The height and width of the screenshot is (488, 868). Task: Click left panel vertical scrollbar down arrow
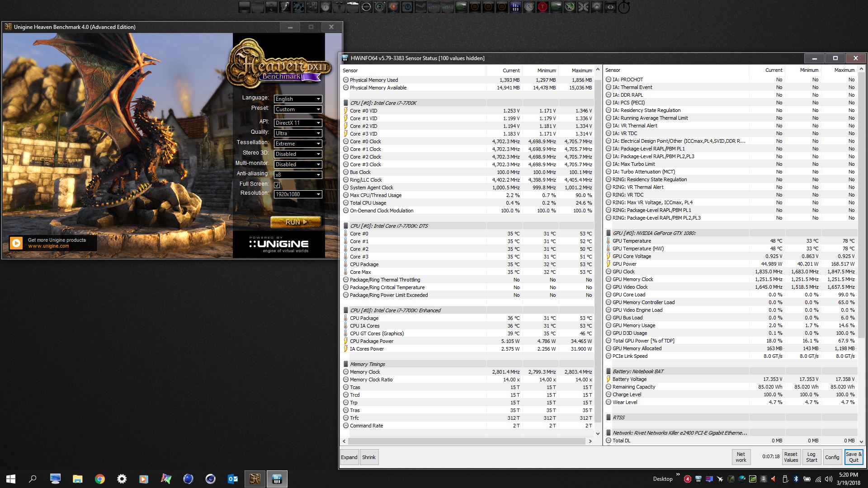coord(598,433)
